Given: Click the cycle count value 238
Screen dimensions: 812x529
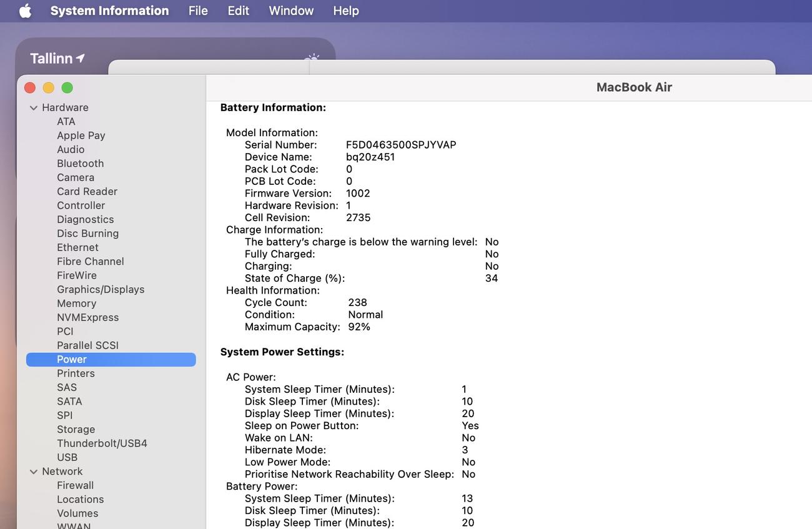Looking at the screenshot, I should point(358,302).
